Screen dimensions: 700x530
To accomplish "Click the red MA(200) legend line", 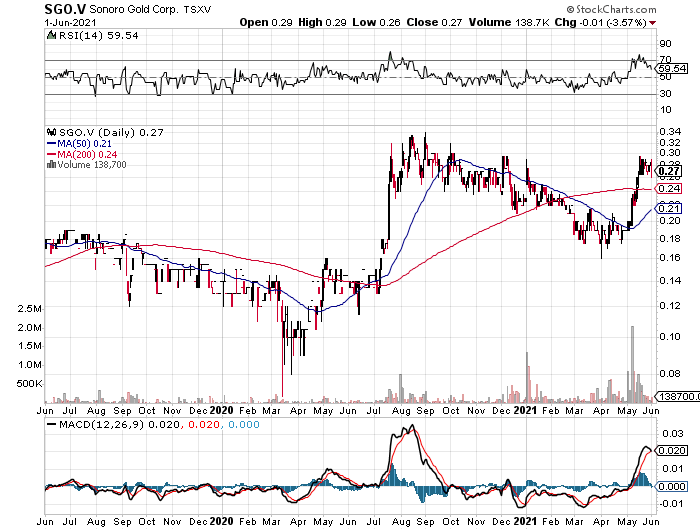I will tap(51, 155).
